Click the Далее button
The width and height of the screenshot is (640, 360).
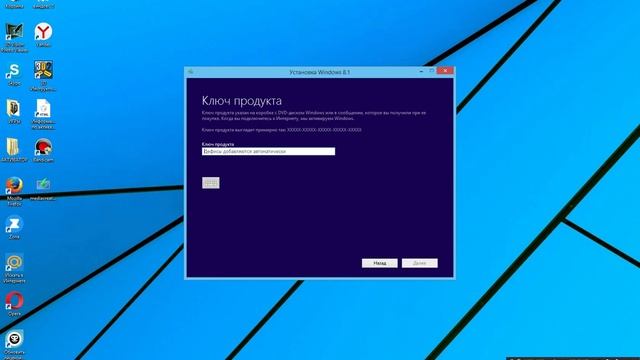420,263
